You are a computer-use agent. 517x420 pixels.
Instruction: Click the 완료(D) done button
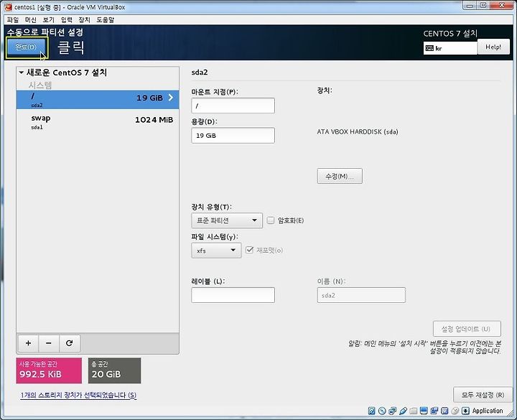(26, 47)
